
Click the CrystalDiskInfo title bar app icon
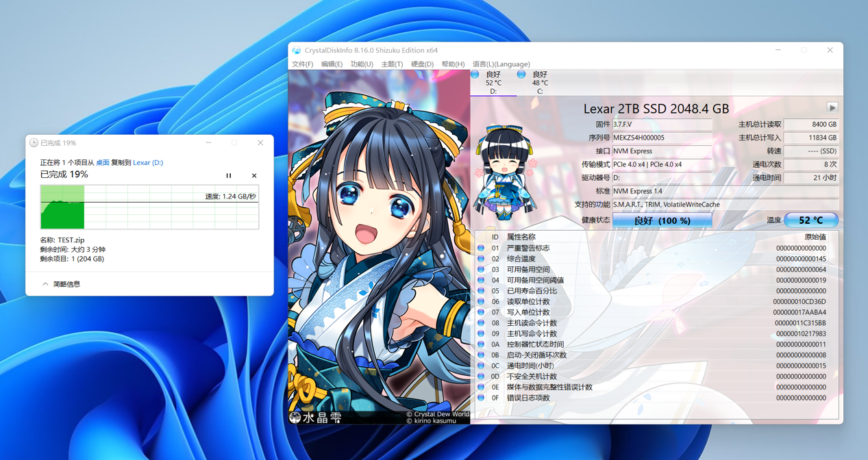click(x=297, y=50)
